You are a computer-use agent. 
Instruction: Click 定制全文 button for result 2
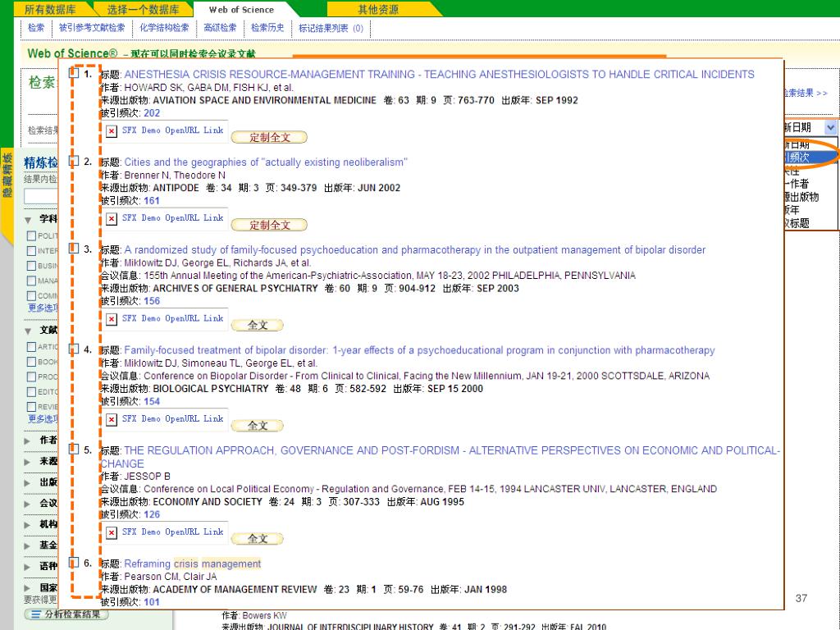(x=269, y=225)
